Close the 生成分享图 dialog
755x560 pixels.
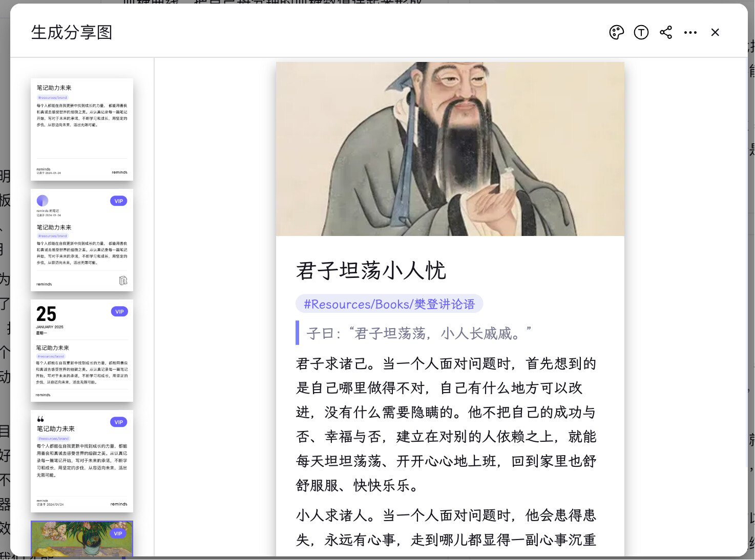(x=715, y=32)
